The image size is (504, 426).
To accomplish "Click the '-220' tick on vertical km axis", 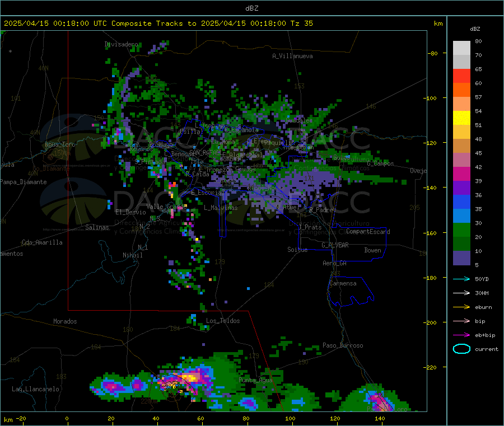I will point(431,368).
